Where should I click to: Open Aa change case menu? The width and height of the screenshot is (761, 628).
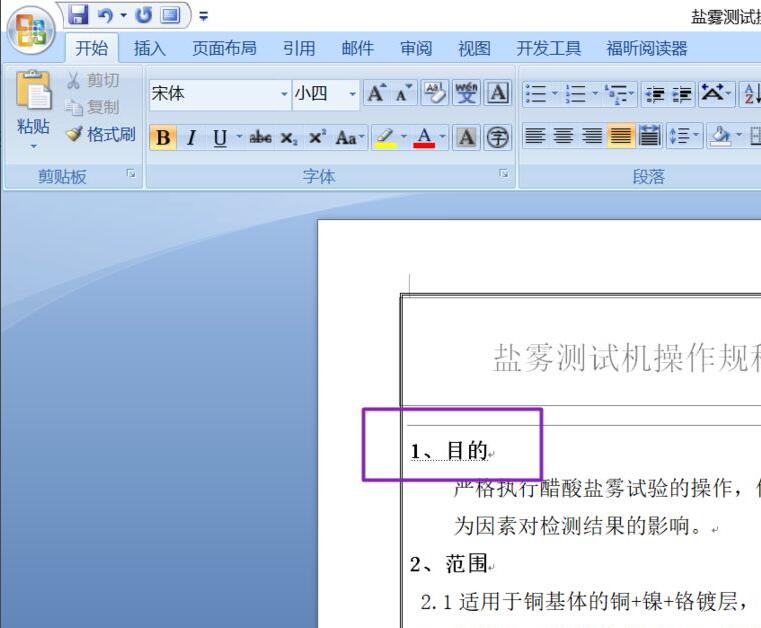tap(349, 137)
